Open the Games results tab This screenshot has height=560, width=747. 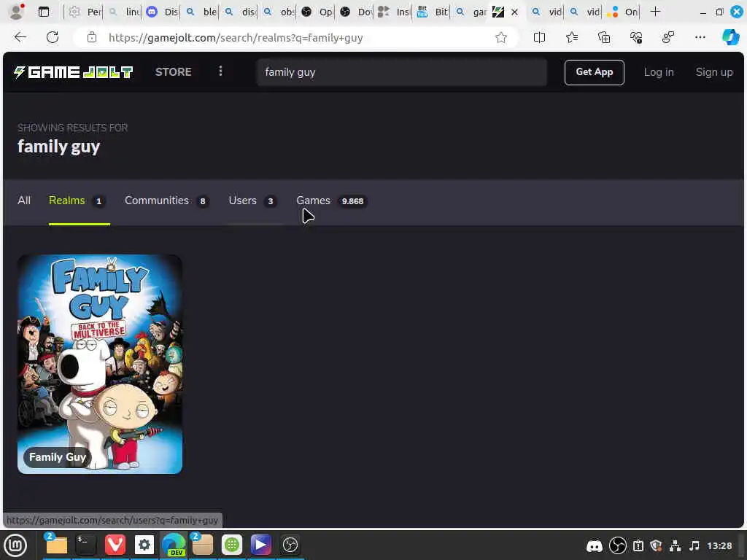point(332,201)
